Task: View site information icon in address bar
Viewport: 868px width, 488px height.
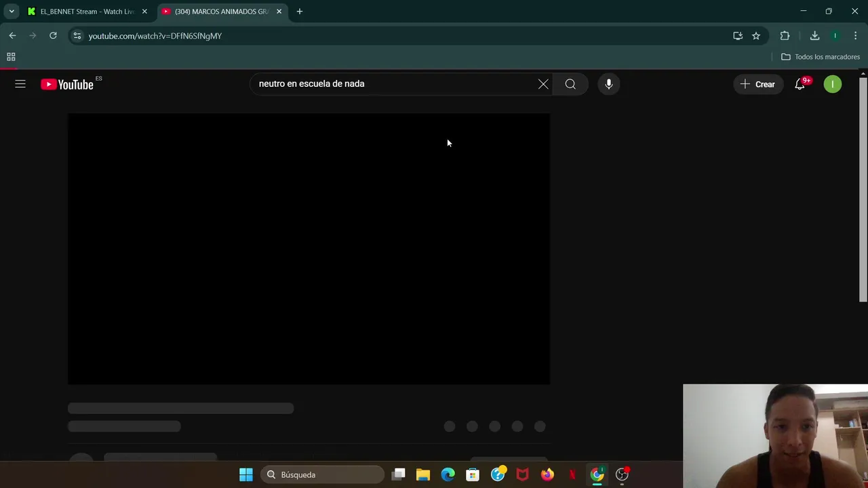Action: click(77, 36)
